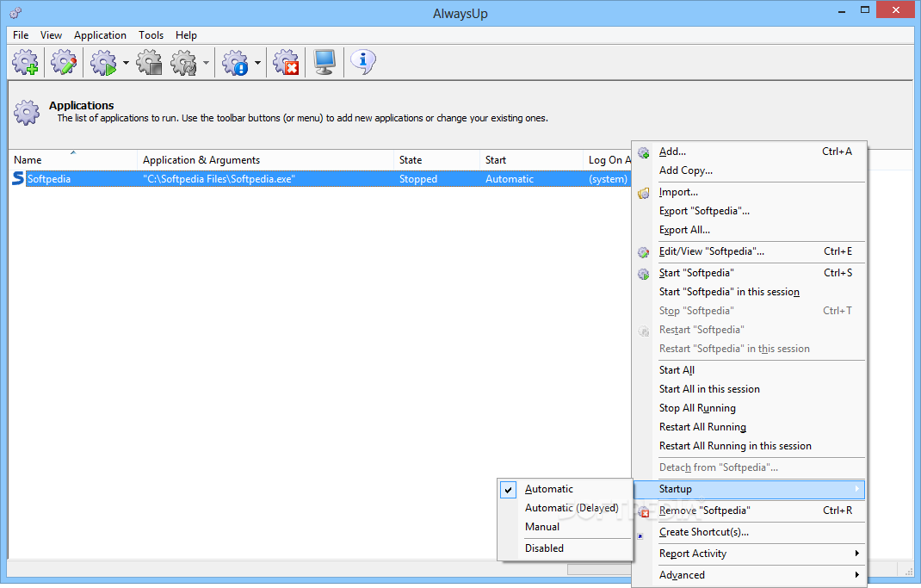
Task: Minimize the AlwaysUp window
Action: pos(842,10)
